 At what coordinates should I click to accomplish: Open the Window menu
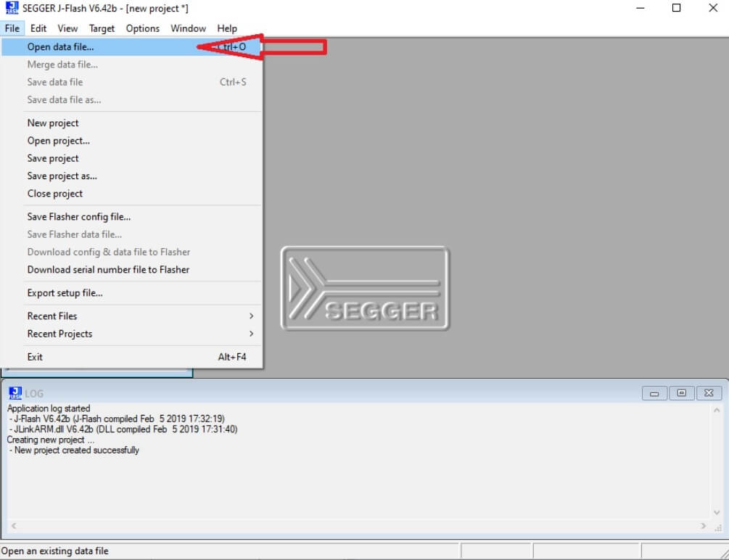pos(189,28)
